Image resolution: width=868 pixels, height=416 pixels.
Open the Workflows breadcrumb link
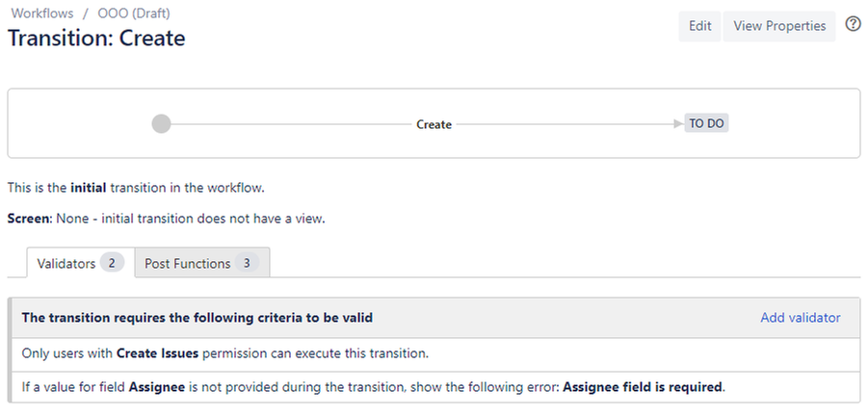(40, 13)
